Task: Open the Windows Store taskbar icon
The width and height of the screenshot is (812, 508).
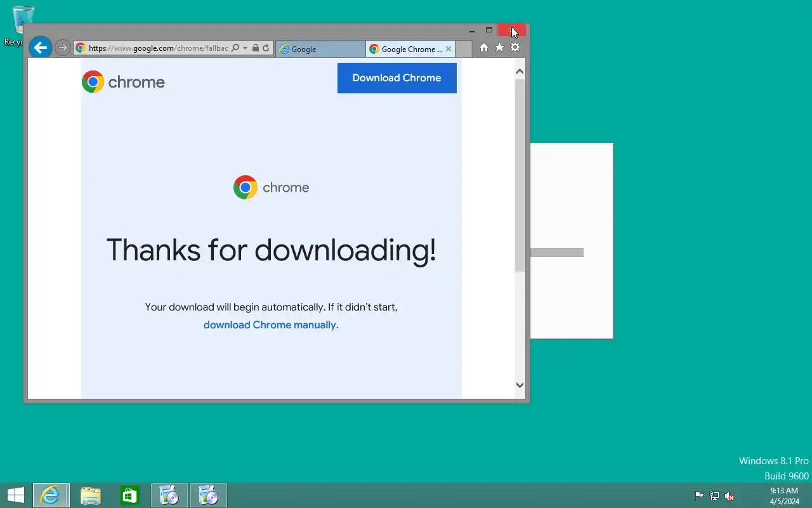Action: (130, 495)
